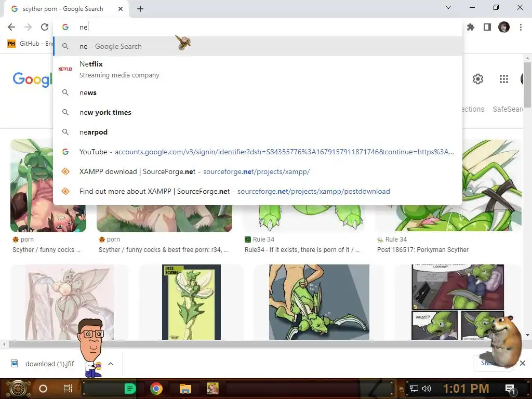Open the Extensions puzzle piece icon
This screenshot has width=532, height=399.
point(471,27)
